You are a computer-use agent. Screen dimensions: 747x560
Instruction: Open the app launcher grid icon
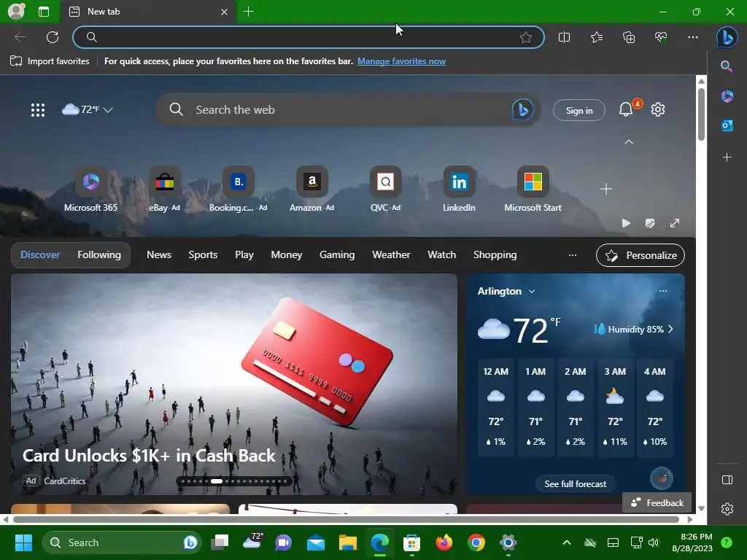click(x=38, y=110)
